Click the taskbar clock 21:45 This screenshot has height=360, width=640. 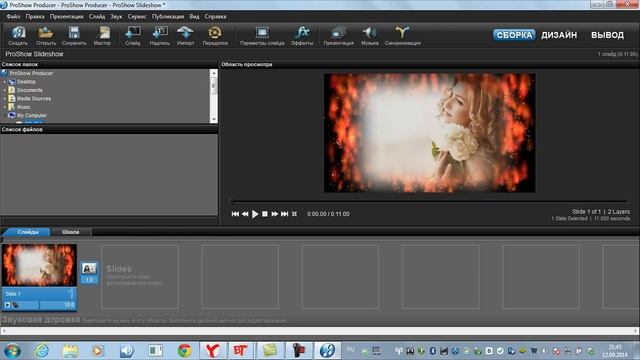[x=615, y=351]
